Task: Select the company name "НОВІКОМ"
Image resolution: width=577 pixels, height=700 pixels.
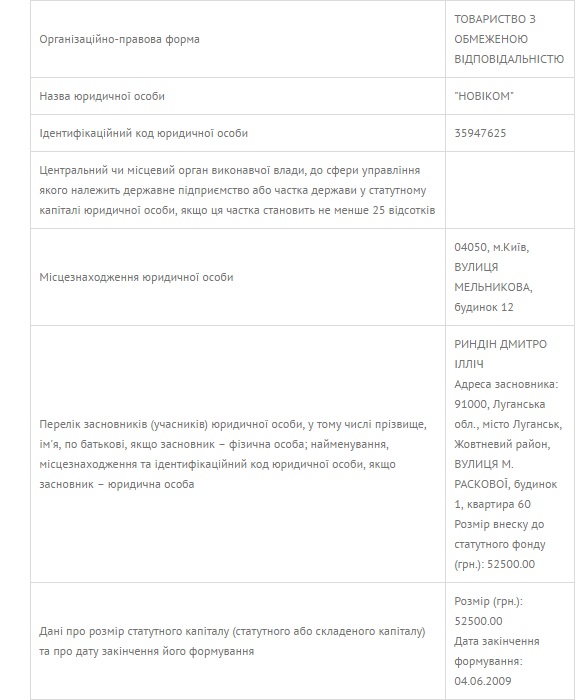Action: click(x=484, y=96)
